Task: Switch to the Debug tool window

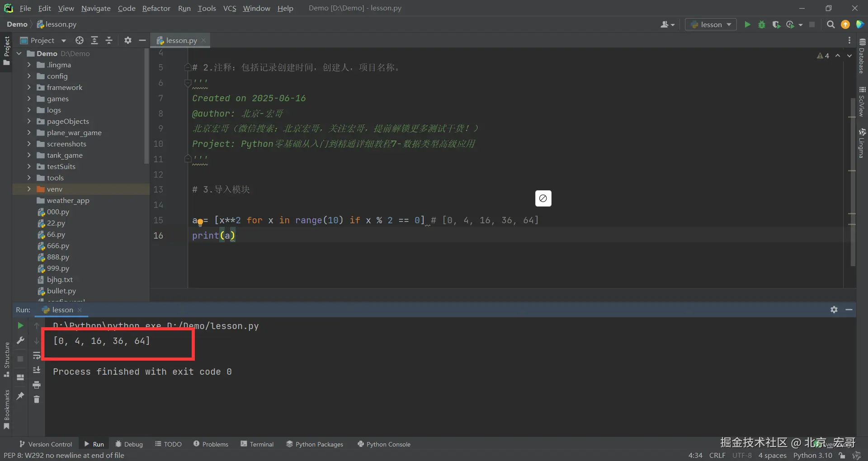Action: pyautogui.click(x=129, y=444)
